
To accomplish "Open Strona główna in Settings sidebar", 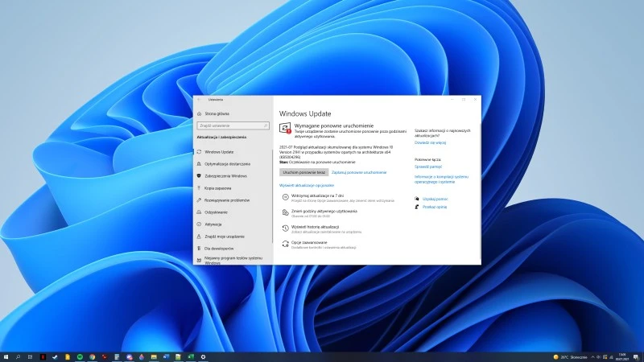I will [213, 113].
